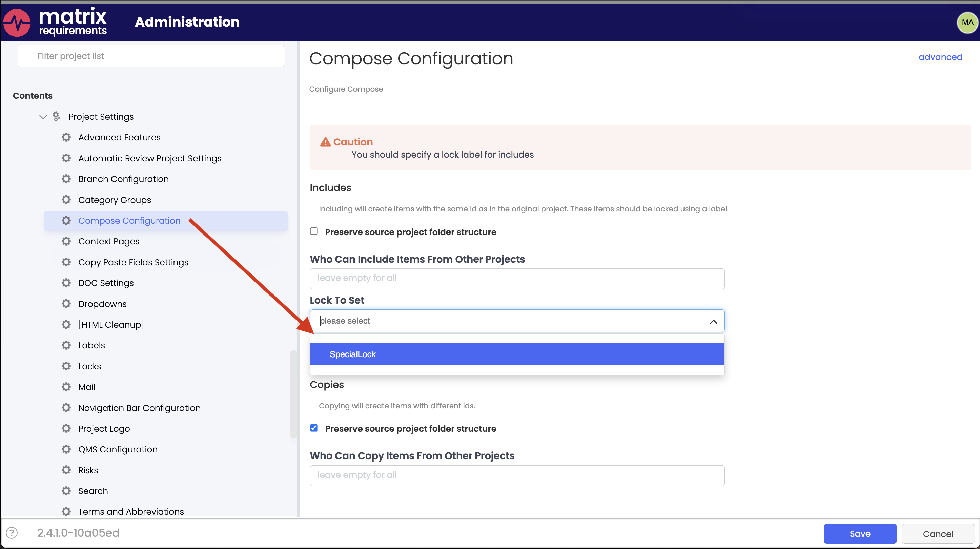Open the Mail settings page

coord(87,387)
